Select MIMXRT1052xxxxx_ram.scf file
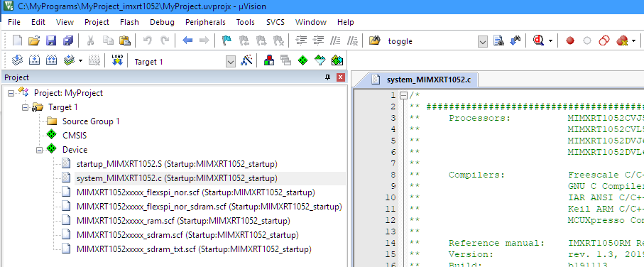 183,221
